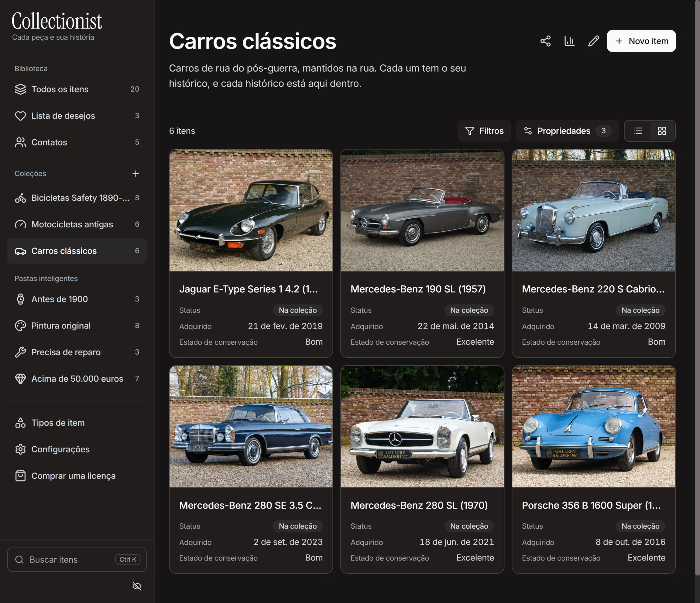The height and width of the screenshot is (603, 700).
Task: Click the Lista de desejos heart icon
Action: click(20, 116)
